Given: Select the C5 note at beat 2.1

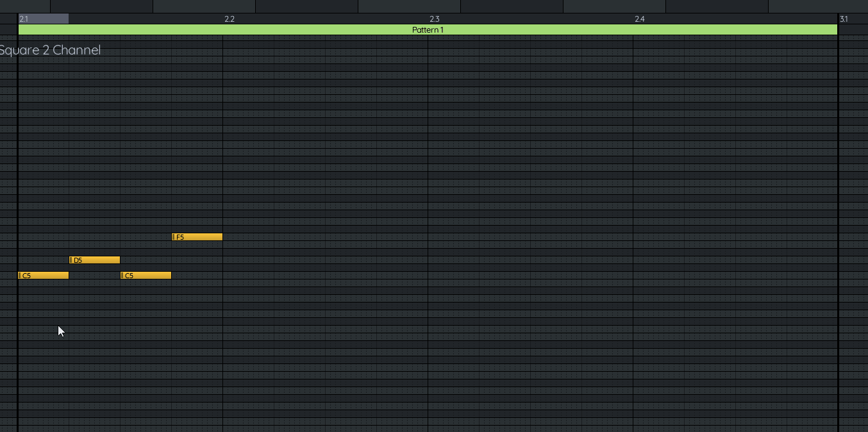Looking at the screenshot, I should [x=44, y=276].
